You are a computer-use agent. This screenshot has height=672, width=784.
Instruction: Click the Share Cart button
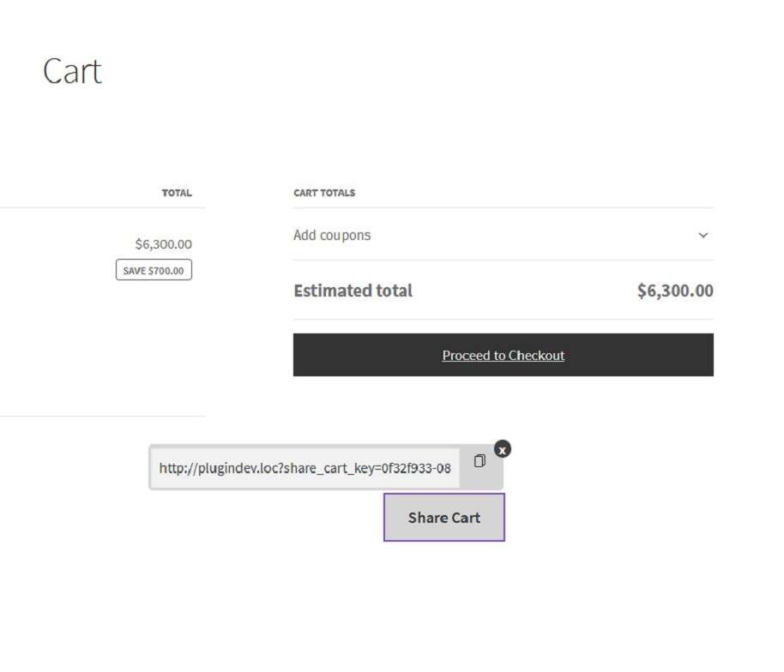pos(443,517)
